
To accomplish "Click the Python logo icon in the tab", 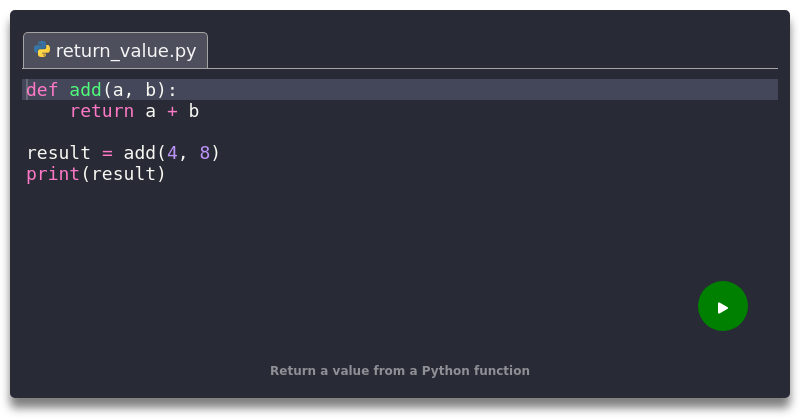I will click(x=42, y=50).
